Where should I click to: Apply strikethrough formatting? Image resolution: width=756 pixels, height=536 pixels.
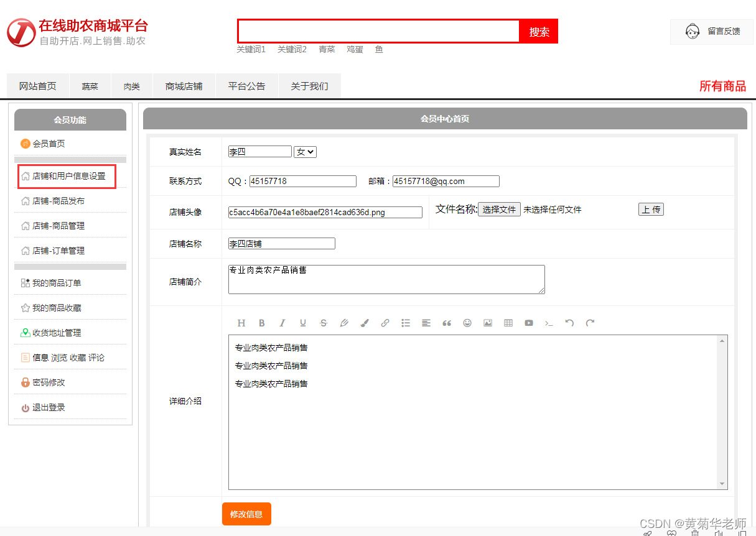[323, 323]
